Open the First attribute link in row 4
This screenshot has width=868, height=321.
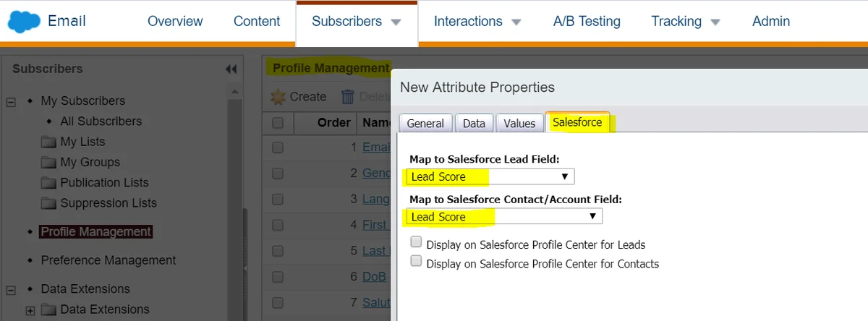(375, 225)
